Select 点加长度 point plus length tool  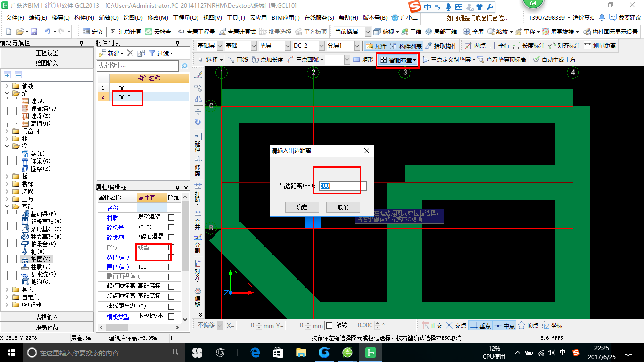point(267,60)
